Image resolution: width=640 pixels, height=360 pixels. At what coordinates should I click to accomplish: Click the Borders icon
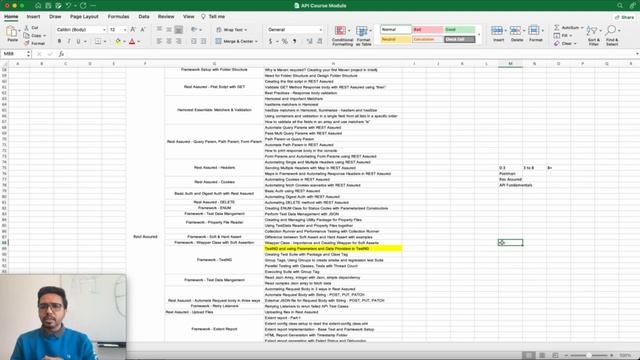(98, 41)
